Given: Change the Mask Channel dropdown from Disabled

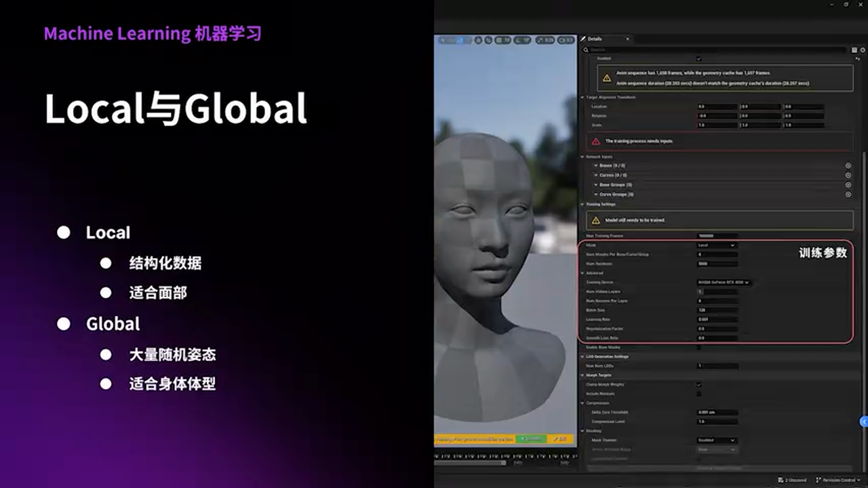Looking at the screenshot, I should click(715, 441).
